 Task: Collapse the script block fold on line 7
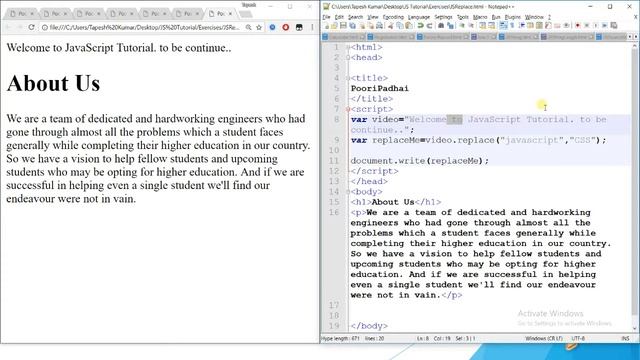(348, 109)
